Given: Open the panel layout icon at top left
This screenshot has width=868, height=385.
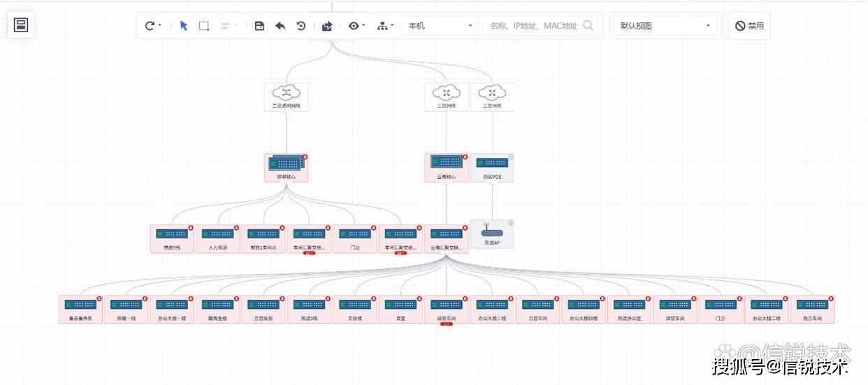Looking at the screenshot, I should (21, 26).
